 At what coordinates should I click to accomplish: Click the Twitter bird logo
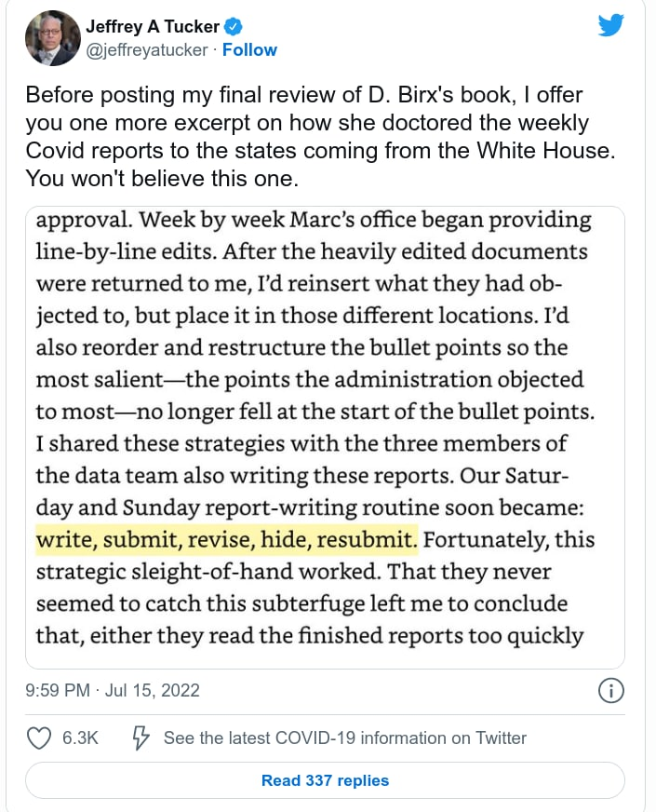click(x=610, y=25)
